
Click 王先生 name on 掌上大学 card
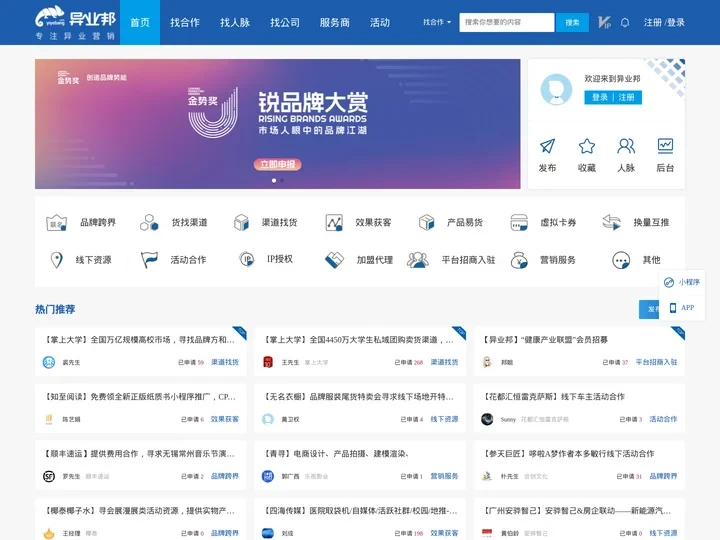click(x=290, y=362)
